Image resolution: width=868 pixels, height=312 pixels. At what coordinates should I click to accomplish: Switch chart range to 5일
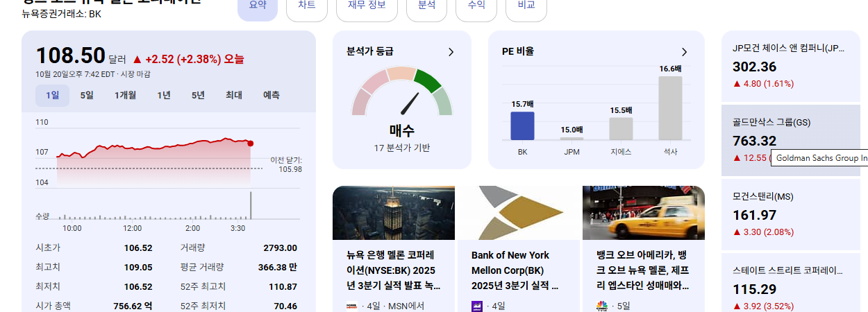coord(87,95)
